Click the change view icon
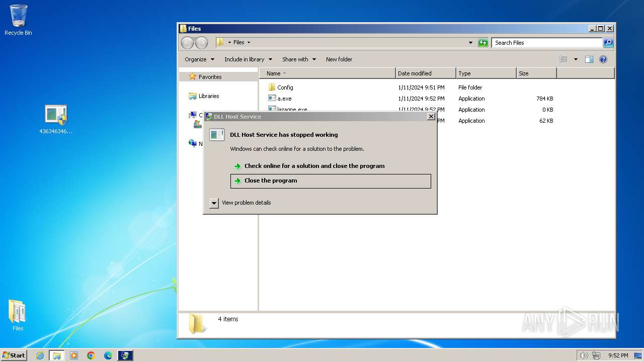The image size is (644, 362). point(563,59)
